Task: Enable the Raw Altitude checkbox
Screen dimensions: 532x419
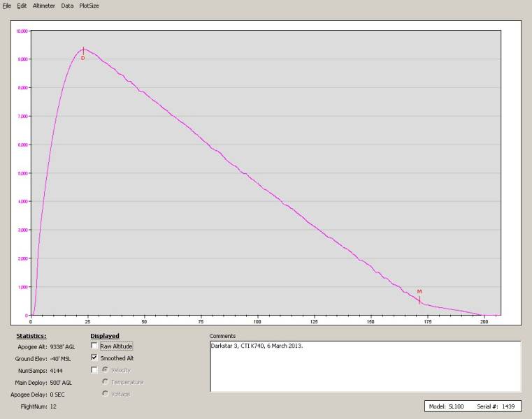Action: pos(94,346)
